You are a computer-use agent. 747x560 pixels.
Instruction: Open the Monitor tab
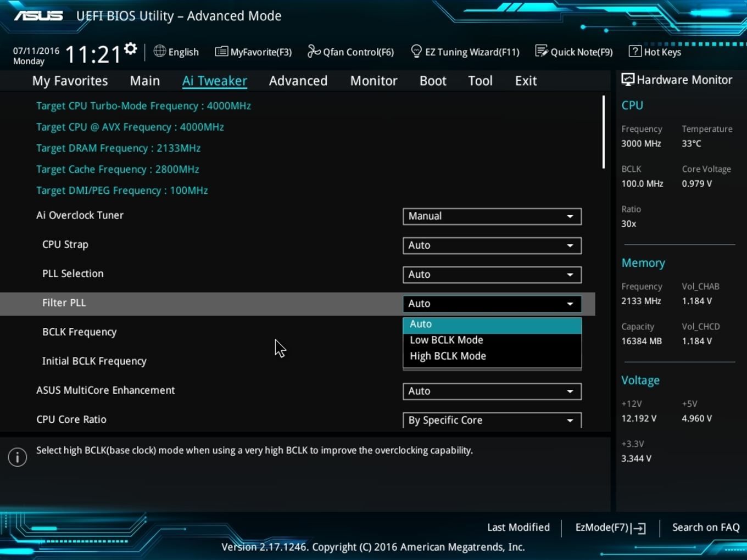tap(374, 81)
